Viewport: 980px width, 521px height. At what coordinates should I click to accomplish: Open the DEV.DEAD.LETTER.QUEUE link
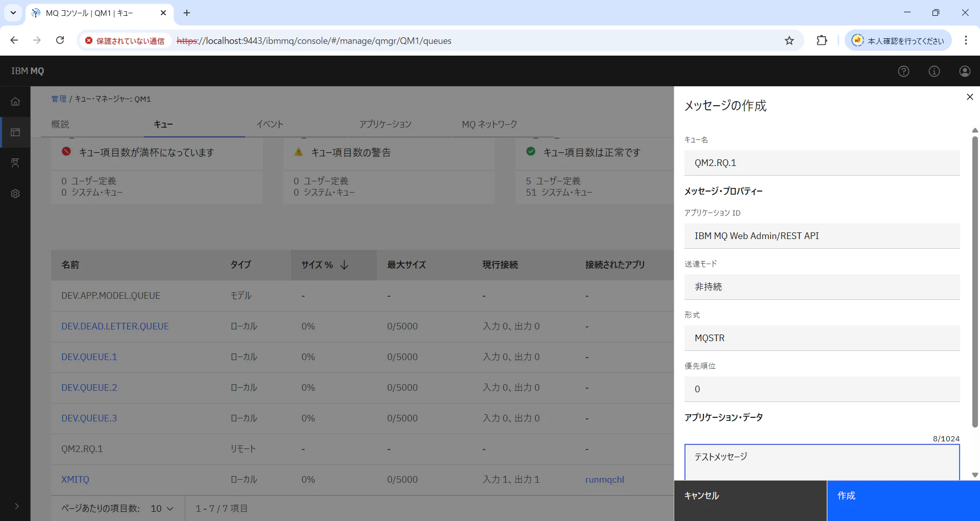(x=115, y=326)
